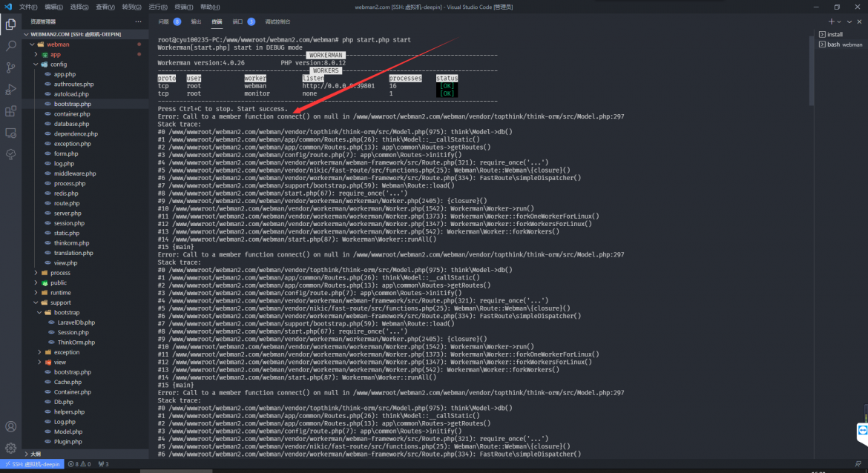Switch to the 调试控制台 debug console tab
868x473 pixels.
277,21
